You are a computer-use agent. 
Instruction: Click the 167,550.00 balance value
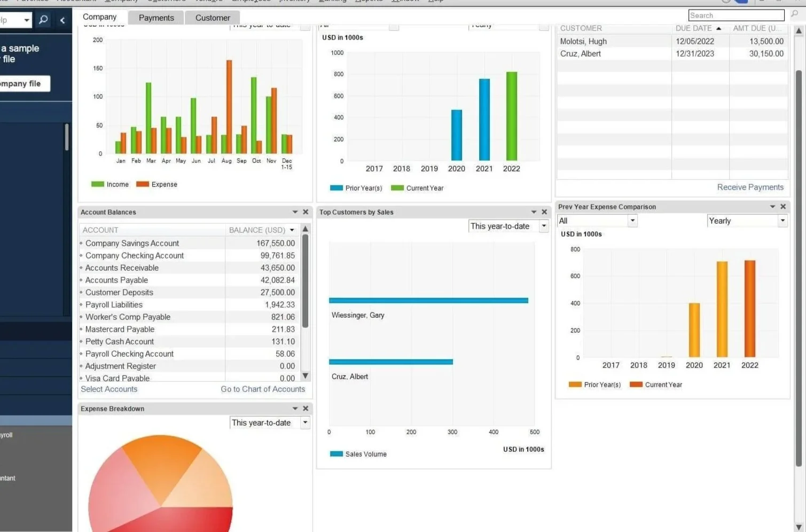point(276,243)
